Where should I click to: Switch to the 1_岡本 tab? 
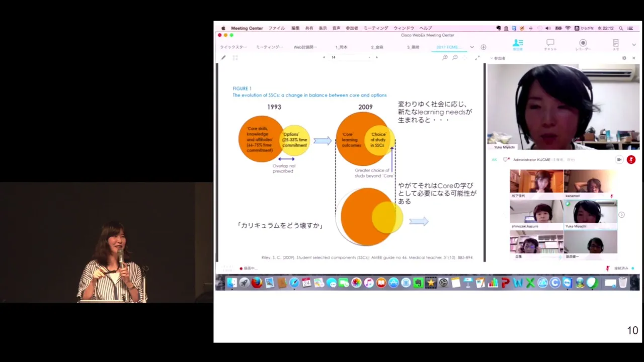coord(342,47)
